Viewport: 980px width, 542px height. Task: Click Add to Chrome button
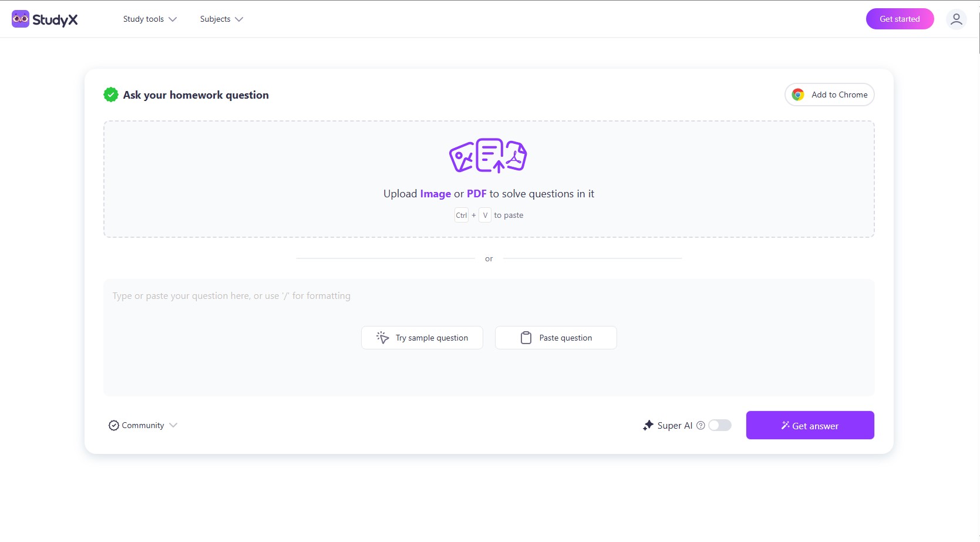click(x=829, y=95)
